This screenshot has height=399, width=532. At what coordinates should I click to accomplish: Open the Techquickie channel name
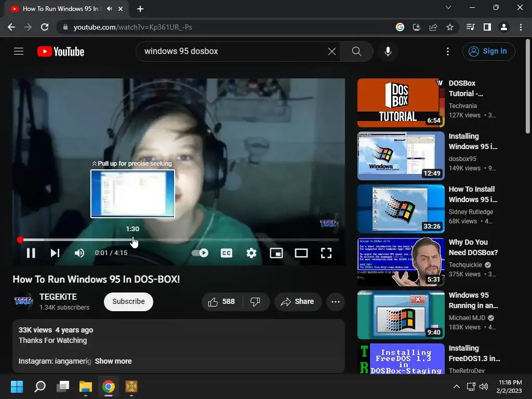point(465,264)
